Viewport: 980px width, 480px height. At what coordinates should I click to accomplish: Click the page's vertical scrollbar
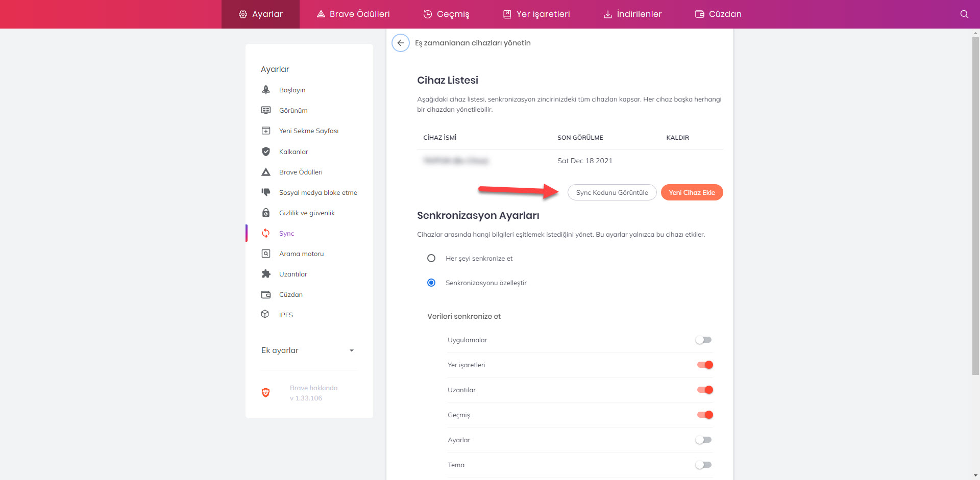[975, 204]
